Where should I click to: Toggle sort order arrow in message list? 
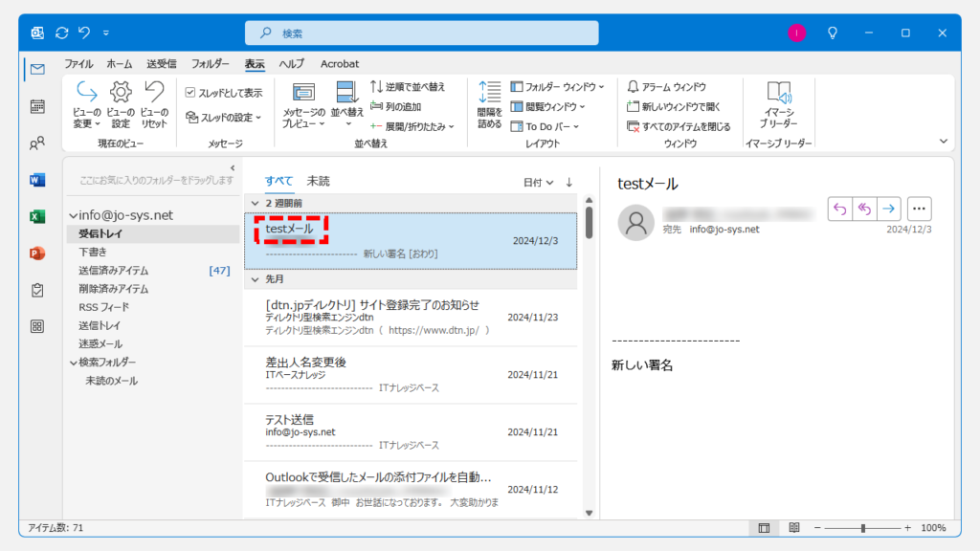click(569, 182)
